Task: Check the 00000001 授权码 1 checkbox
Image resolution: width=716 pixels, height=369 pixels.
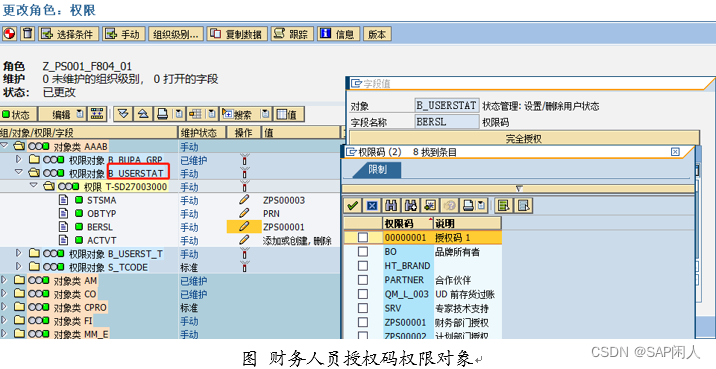Action: [x=363, y=237]
